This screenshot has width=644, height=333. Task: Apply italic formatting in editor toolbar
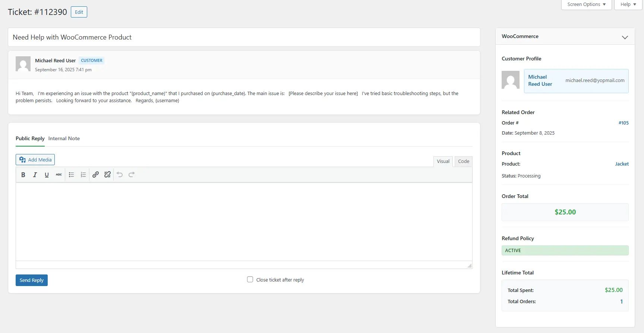[35, 175]
